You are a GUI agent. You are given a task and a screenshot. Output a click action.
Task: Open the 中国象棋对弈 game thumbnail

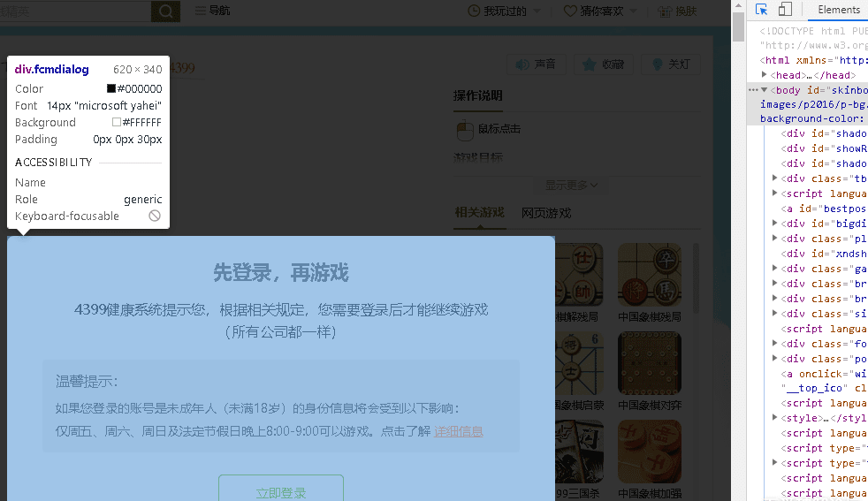coord(650,362)
